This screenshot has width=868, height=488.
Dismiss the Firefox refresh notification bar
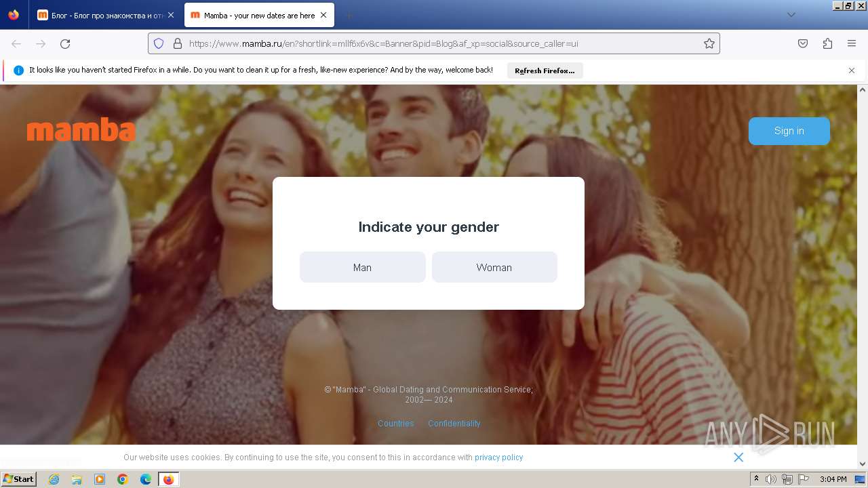click(852, 70)
